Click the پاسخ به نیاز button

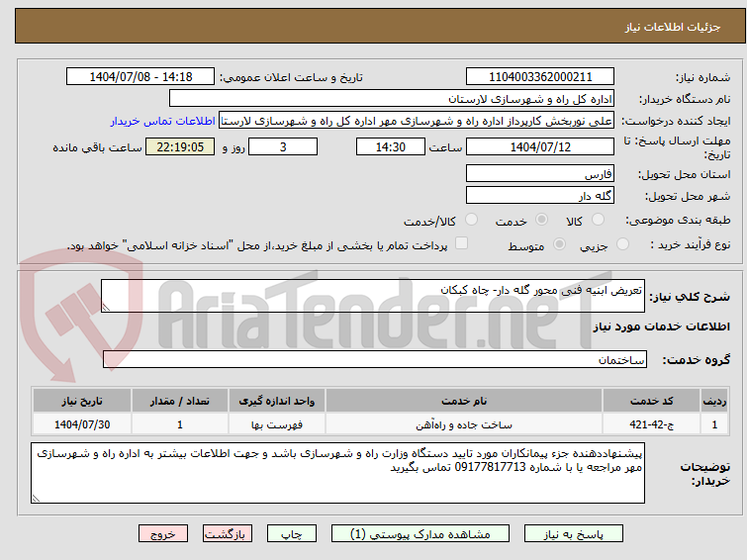click(574, 534)
